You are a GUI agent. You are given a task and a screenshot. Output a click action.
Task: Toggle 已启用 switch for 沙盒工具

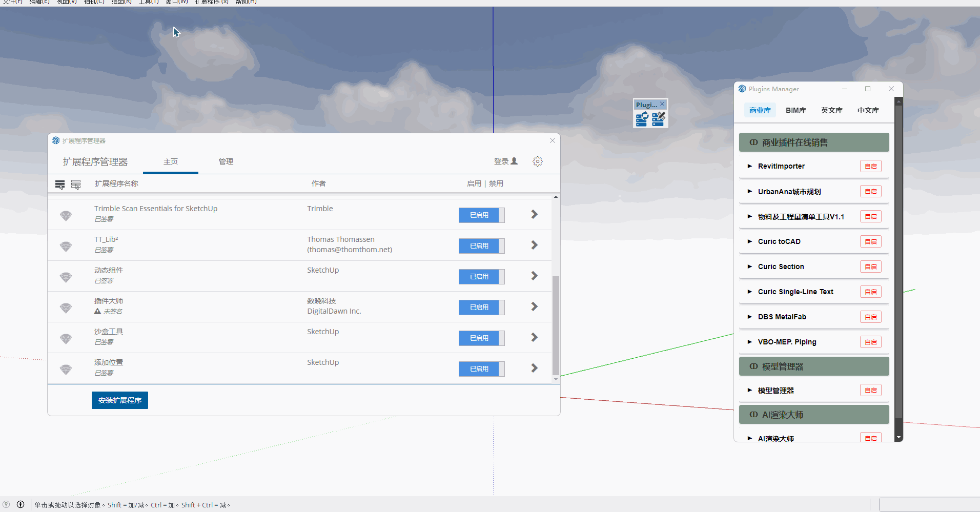[481, 338]
